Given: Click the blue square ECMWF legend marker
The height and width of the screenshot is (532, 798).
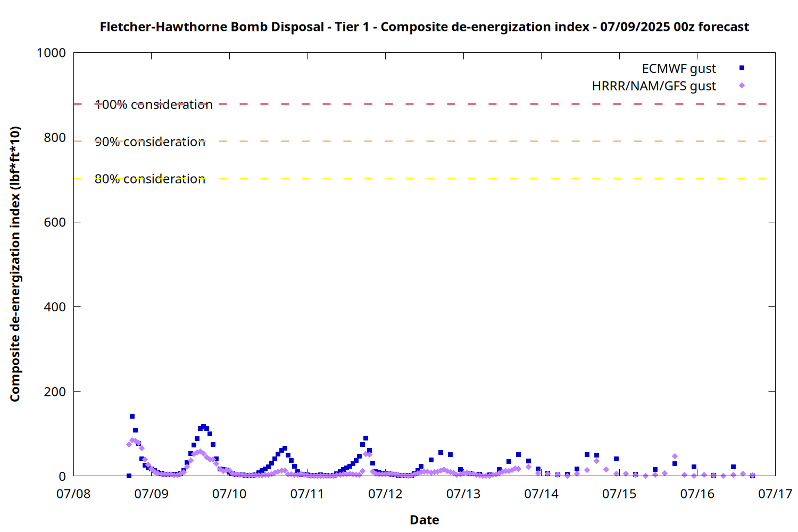Looking at the screenshot, I should [742, 68].
